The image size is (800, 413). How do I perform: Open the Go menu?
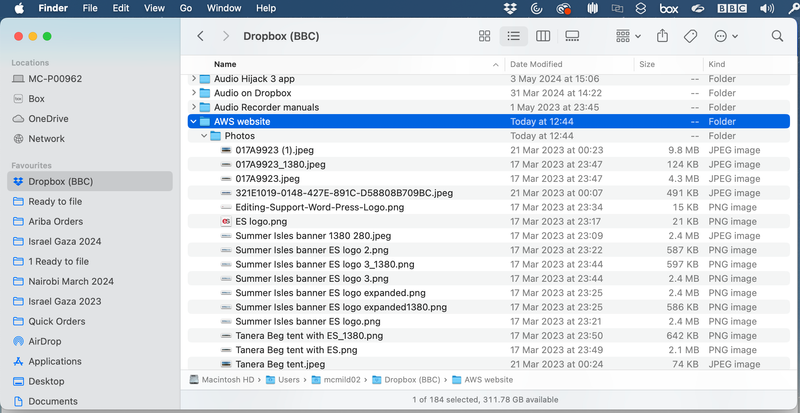pos(186,8)
